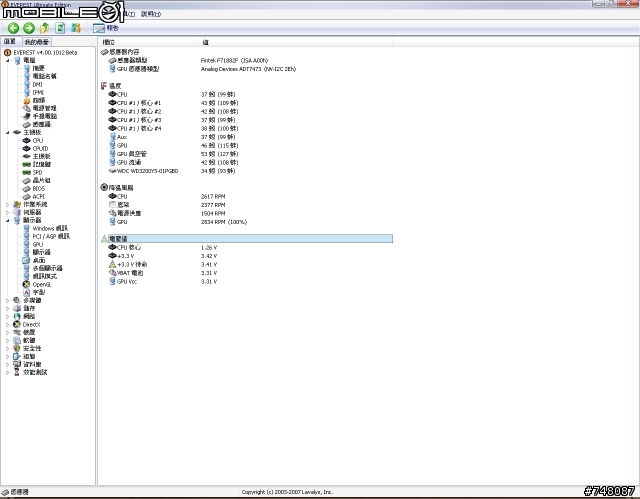Expand the Server (伺服器) node
The image size is (640, 499).
pos(7,213)
